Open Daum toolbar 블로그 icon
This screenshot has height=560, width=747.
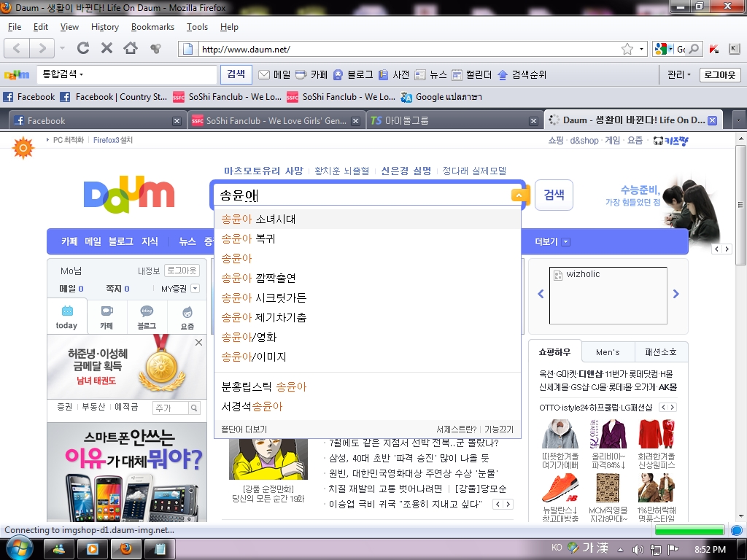tap(338, 75)
